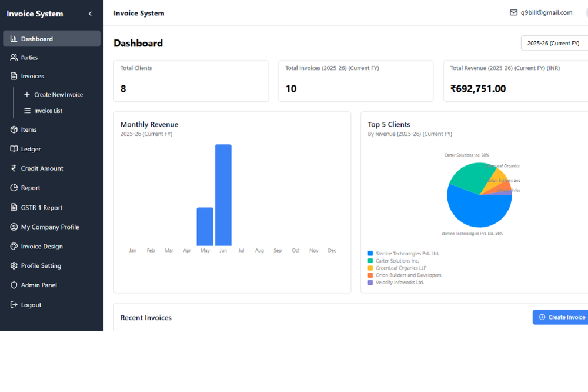Click the May bar in Monthly Revenue chart
Image resolution: width=588 pixels, height=392 pixels.
205,227
